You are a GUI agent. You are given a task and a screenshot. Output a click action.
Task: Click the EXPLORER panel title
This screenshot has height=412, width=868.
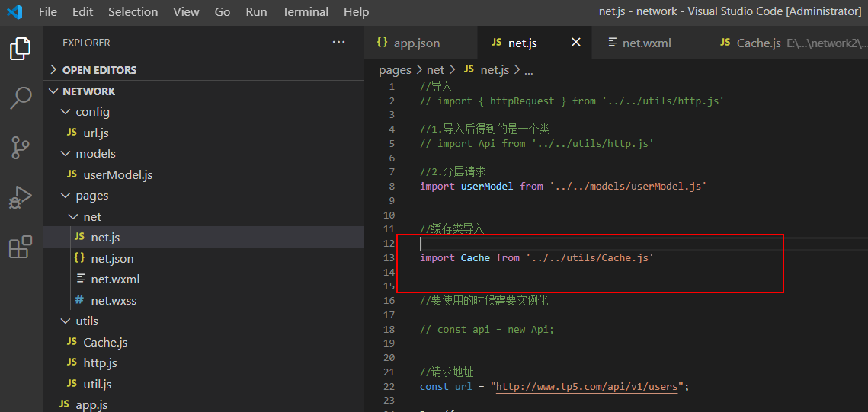point(86,43)
